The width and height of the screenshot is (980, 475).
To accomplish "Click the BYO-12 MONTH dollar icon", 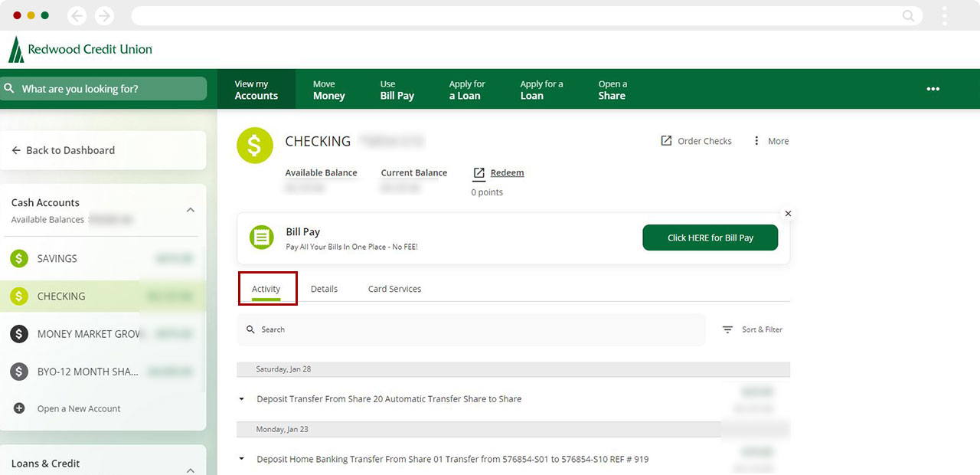I will [19, 372].
